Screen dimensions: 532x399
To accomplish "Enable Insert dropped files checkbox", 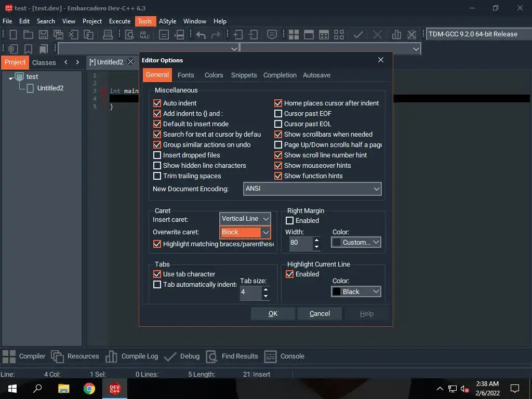I will click(x=157, y=155).
